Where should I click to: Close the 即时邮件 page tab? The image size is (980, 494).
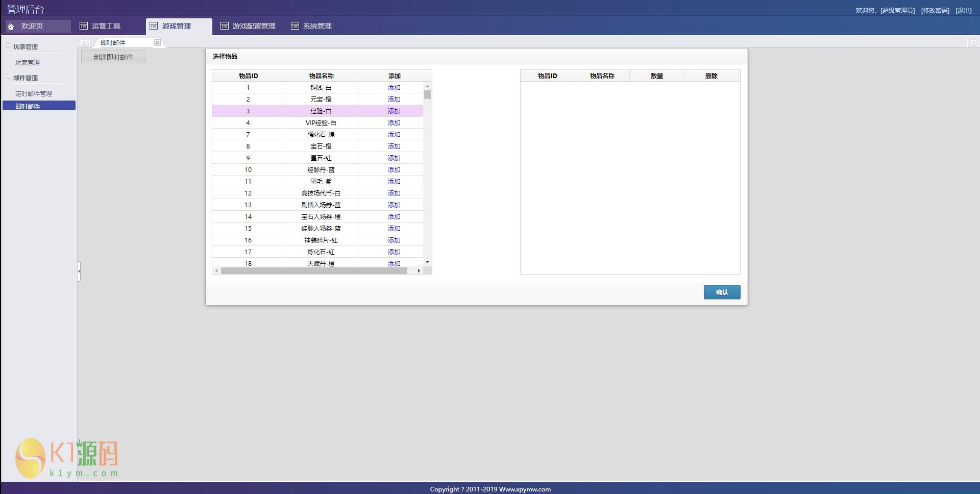(157, 43)
